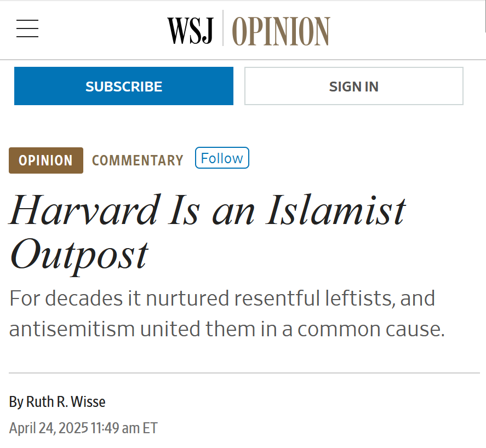Viewport: 486px width, 448px height.
Task: Open the gold OPINION section masthead
Action: 281,31
